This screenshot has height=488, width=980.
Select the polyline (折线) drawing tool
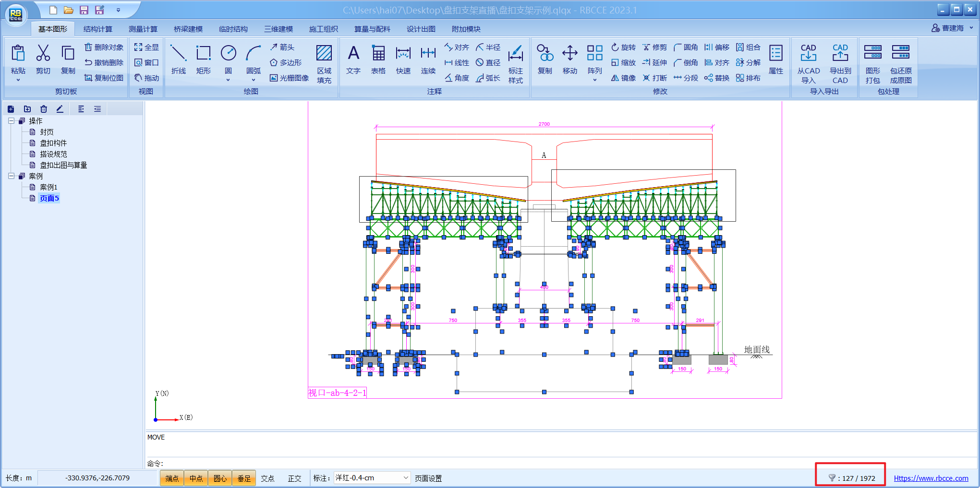(178, 53)
